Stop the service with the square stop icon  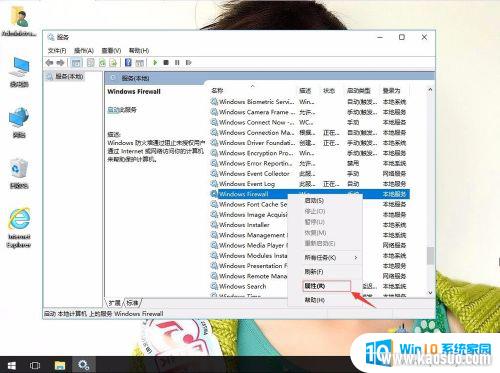tap(166, 63)
